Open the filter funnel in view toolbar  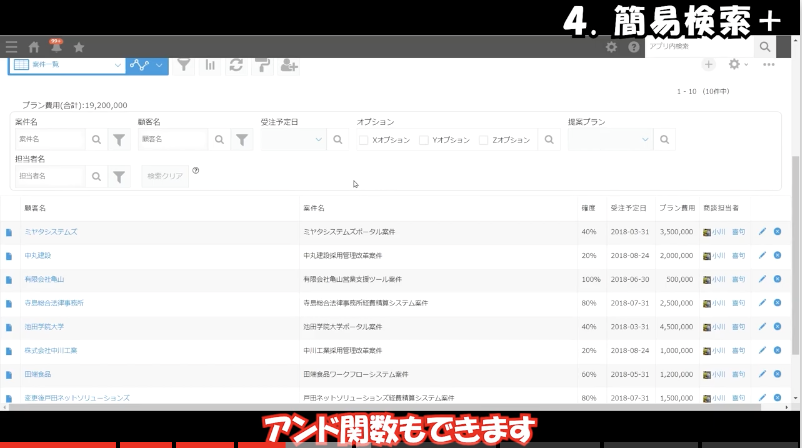(x=184, y=65)
